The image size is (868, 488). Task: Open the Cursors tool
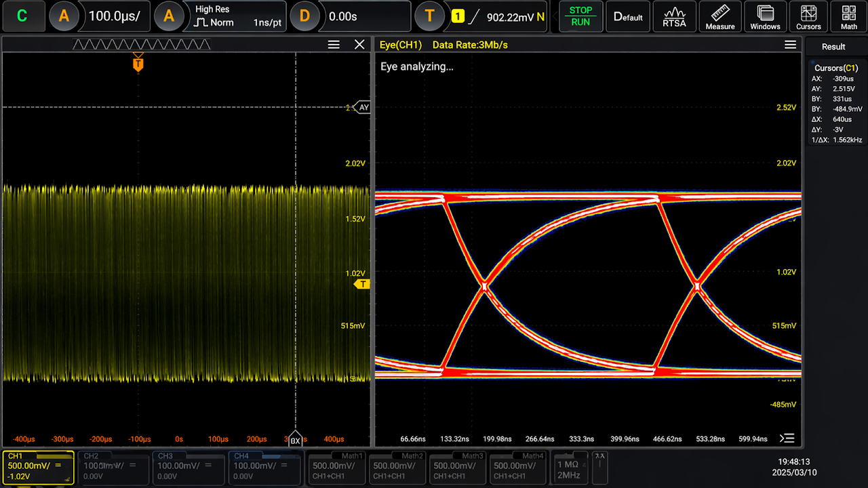(808, 16)
